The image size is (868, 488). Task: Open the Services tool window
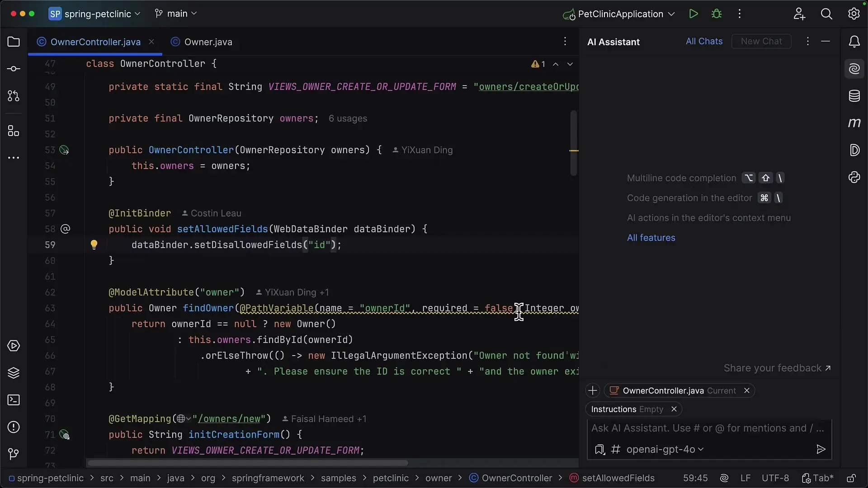pyautogui.click(x=14, y=346)
